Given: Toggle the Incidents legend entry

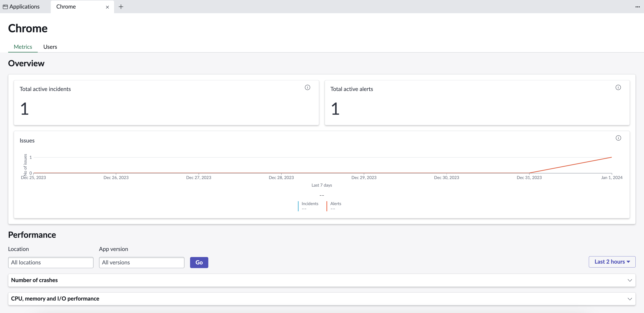Looking at the screenshot, I should pyautogui.click(x=308, y=206).
